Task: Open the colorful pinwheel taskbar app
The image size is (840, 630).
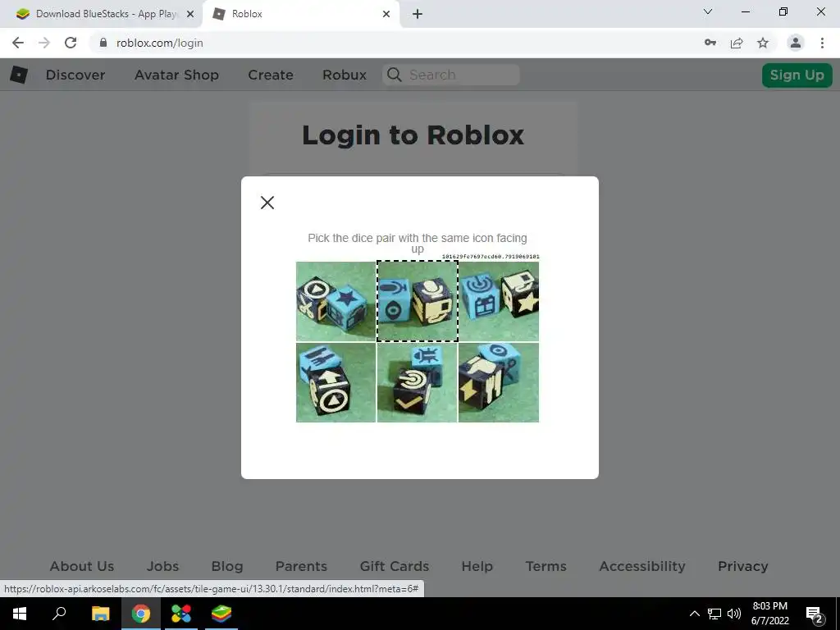Action: point(181,614)
